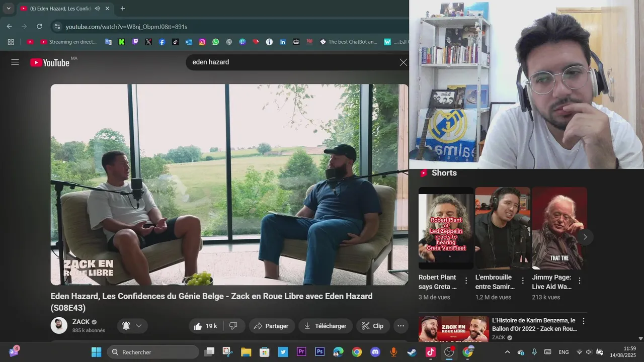The image size is (644, 362).
Task: Share the video with Partager
Action: 271,326
